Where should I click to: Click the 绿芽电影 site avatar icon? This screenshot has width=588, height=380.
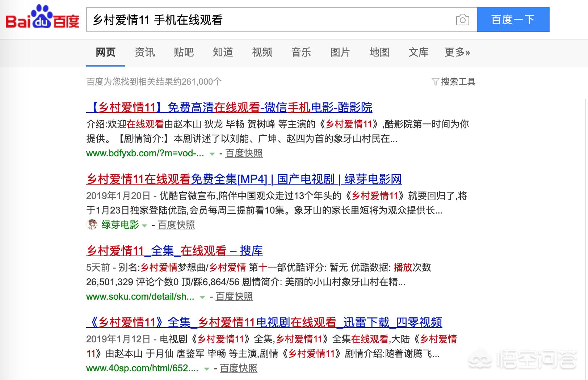pyautogui.click(x=92, y=225)
